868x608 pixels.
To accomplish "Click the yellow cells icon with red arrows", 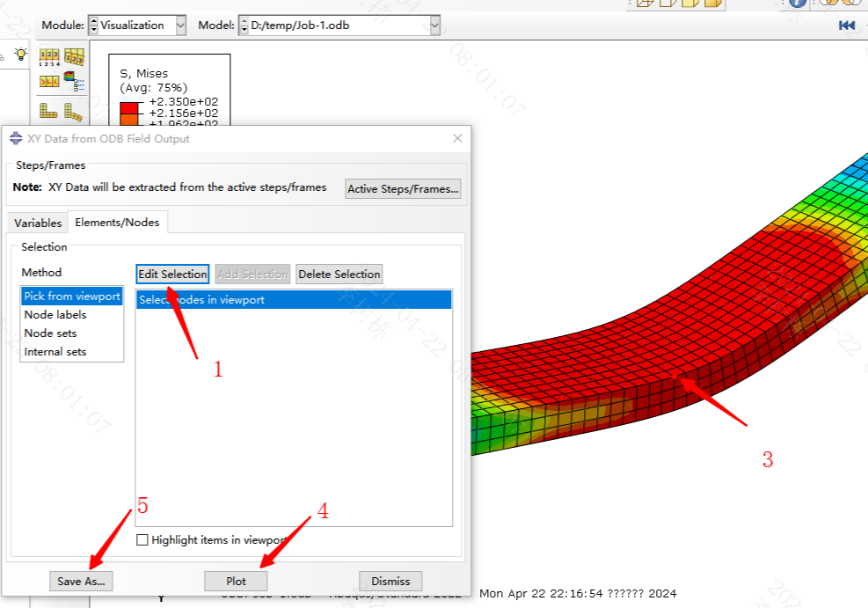I will (x=49, y=82).
